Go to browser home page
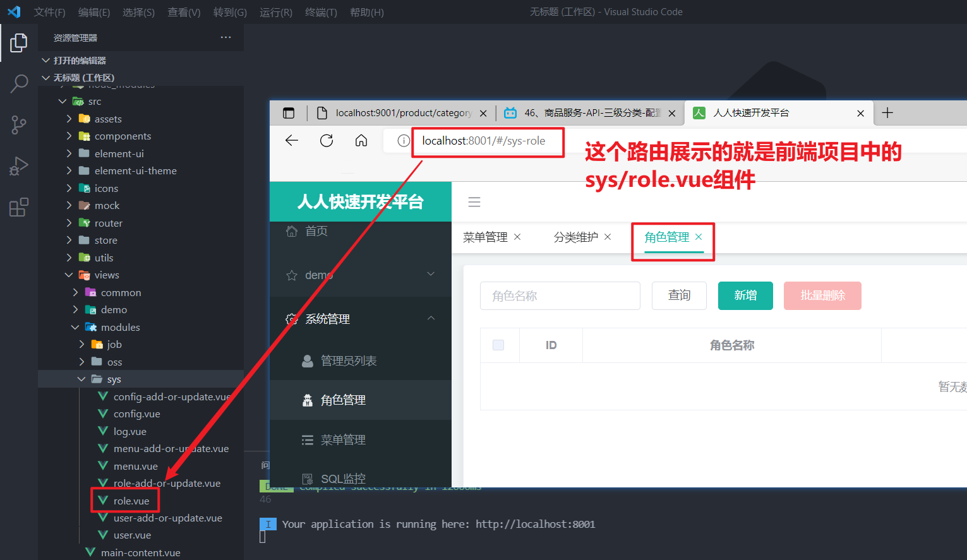The height and width of the screenshot is (560, 967). pyautogui.click(x=361, y=141)
